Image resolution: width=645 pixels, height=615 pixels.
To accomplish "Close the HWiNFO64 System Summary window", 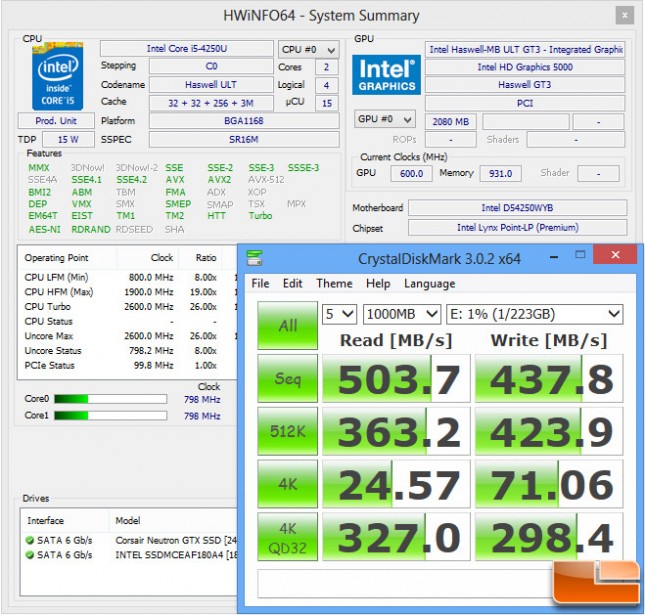I will (x=624, y=16).
